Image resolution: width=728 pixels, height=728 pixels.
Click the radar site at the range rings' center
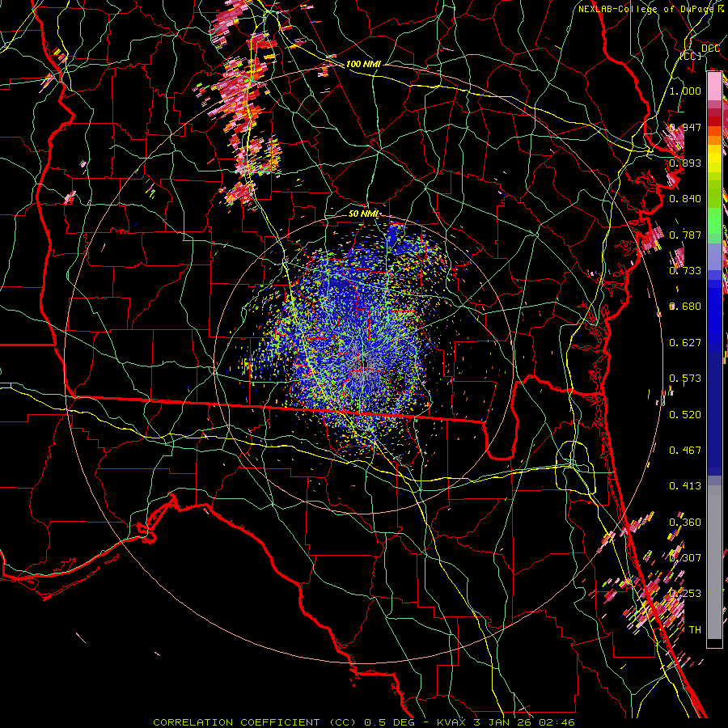click(364, 363)
